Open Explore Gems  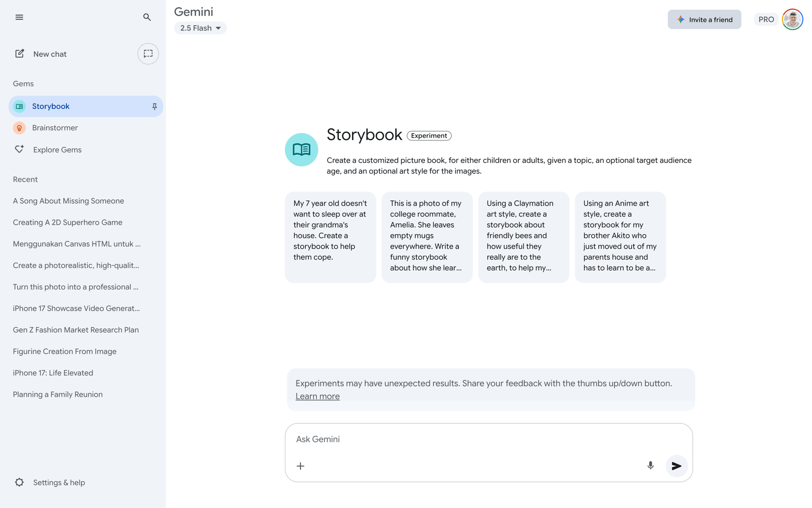[58, 150]
